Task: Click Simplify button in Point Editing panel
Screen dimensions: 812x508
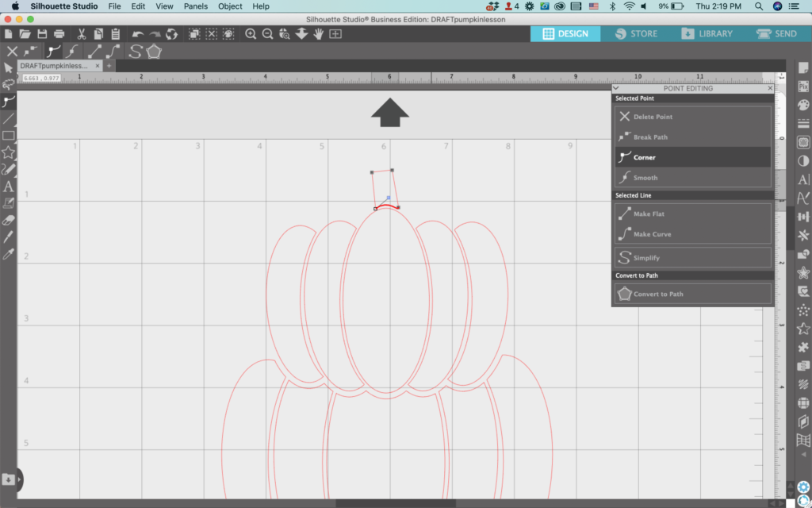Action: [x=693, y=258]
